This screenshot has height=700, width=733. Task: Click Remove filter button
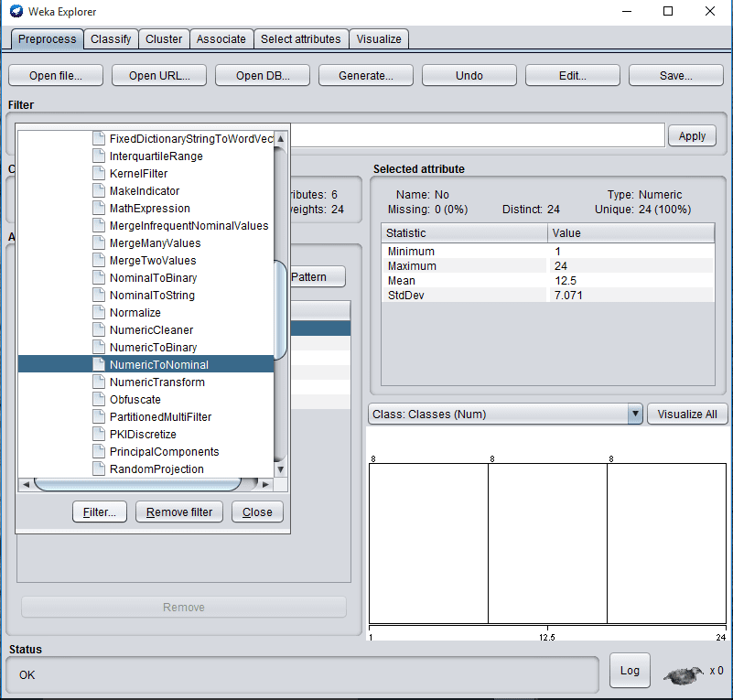click(x=179, y=512)
